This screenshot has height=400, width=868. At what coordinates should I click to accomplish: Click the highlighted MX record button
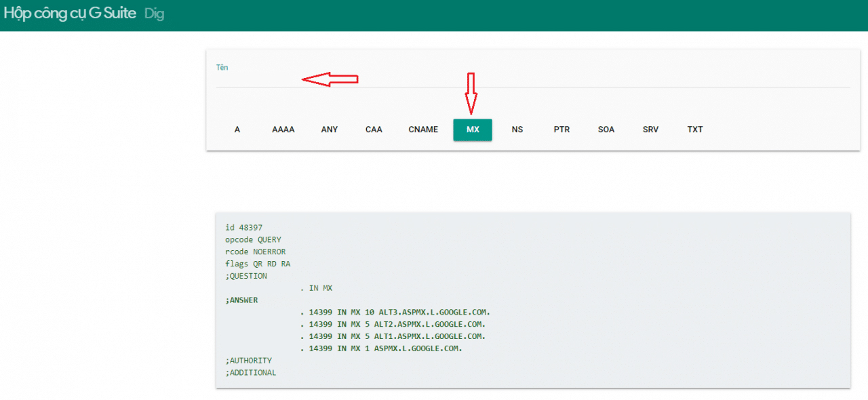pos(473,129)
